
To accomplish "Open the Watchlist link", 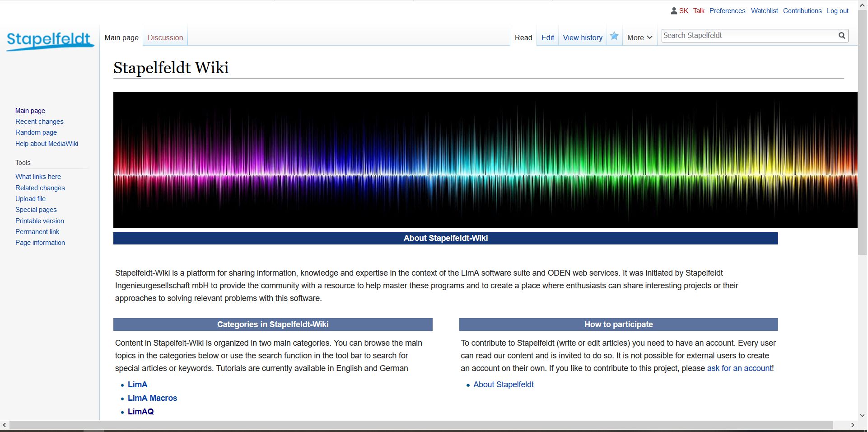I will (x=764, y=11).
